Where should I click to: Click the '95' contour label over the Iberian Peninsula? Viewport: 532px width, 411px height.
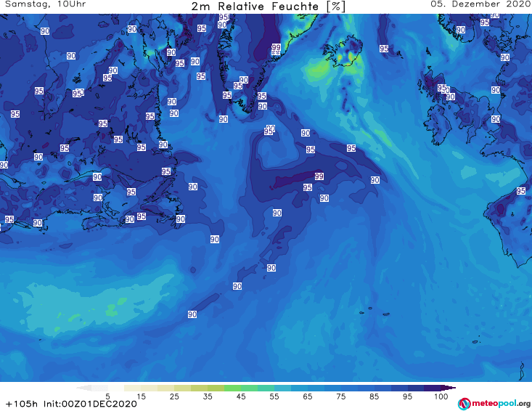tap(521, 191)
